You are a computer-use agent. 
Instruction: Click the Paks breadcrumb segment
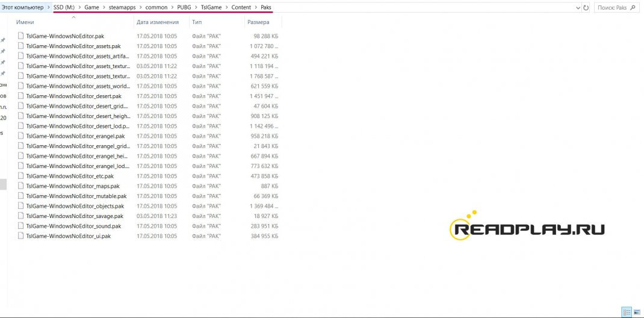pos(266,7)
